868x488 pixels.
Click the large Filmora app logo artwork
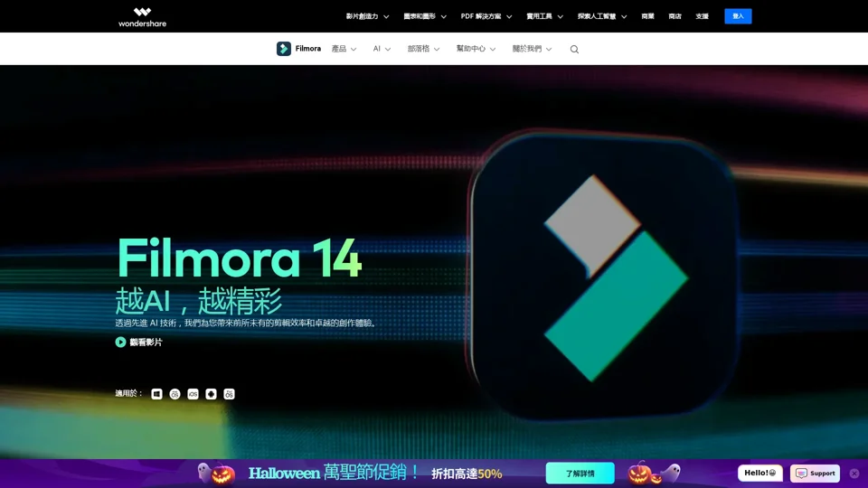603,274
